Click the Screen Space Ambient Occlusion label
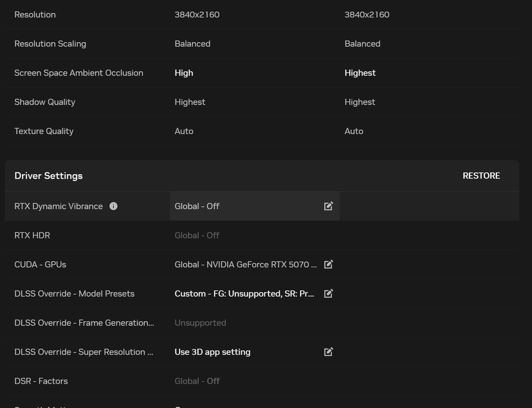Viewport: 532px width, 408px height. [79, 73]
